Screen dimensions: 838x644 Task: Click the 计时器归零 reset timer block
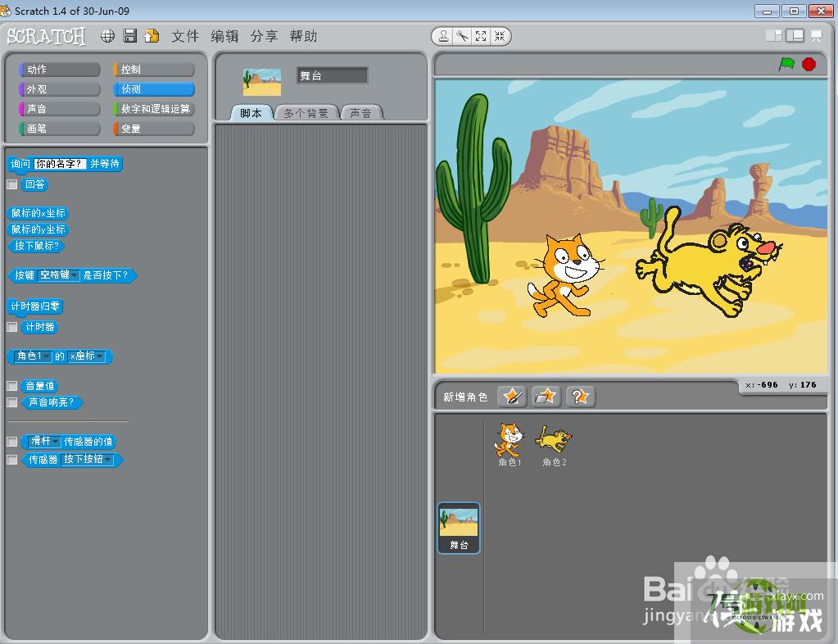tap(35, 306)
